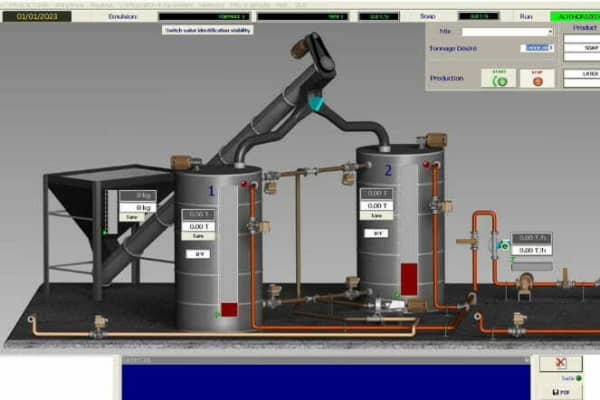Click the valve on top of tank 2

point(435,141)
